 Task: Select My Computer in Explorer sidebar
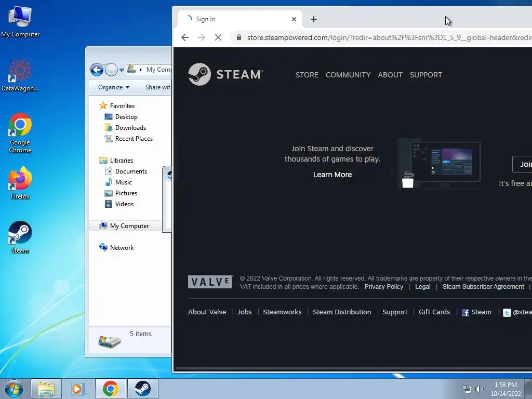(x=124, y=226)
